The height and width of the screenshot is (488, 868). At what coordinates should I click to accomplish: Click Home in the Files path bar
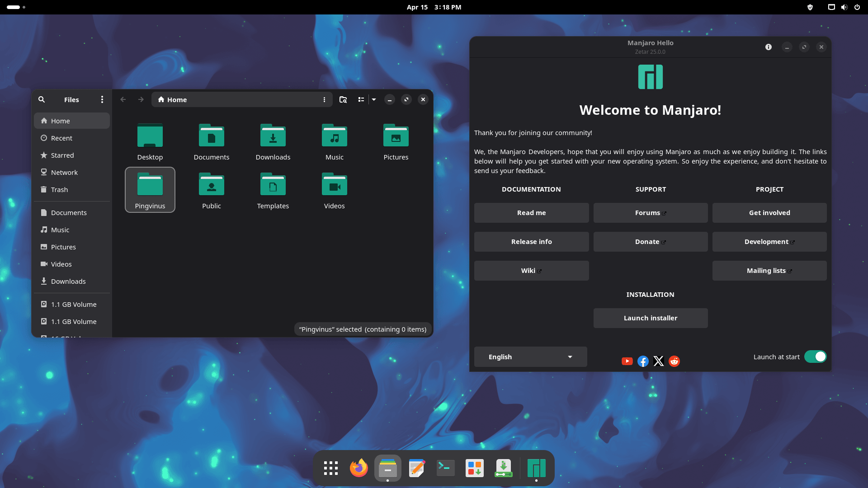[172, 99]
